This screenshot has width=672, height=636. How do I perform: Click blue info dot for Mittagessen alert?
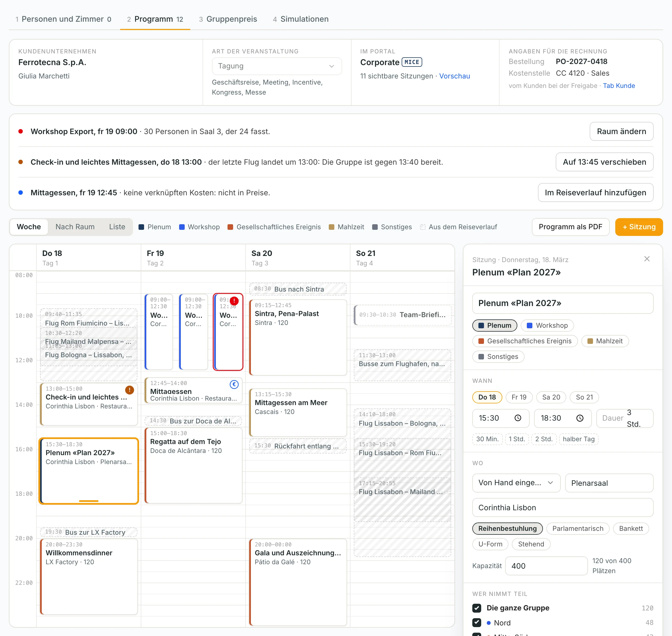coord(21,193)
